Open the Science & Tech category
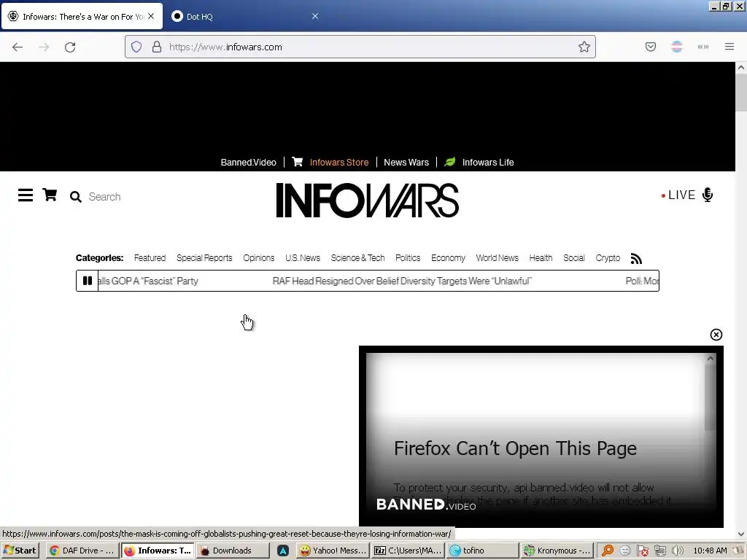 [x=357, y=258]
